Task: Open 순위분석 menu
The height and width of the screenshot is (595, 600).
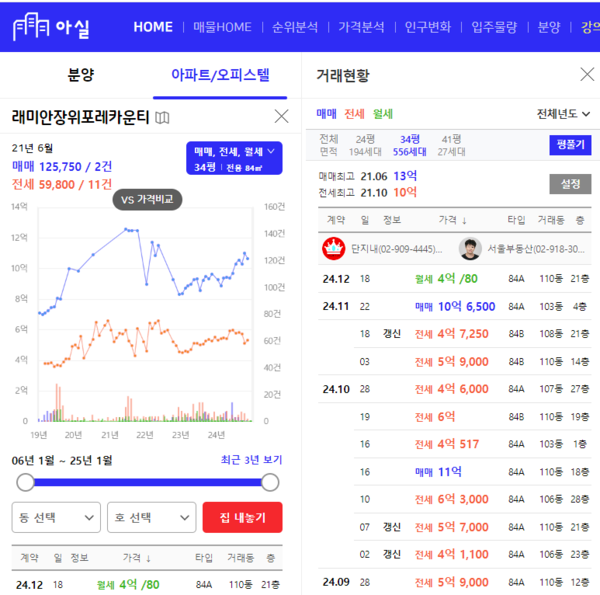Action: [295, 27]
